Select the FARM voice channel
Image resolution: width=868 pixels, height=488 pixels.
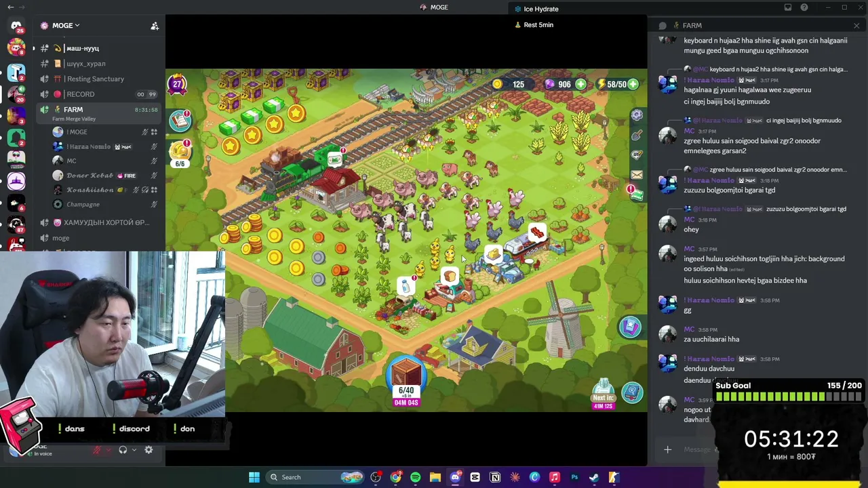click(99, 113)
